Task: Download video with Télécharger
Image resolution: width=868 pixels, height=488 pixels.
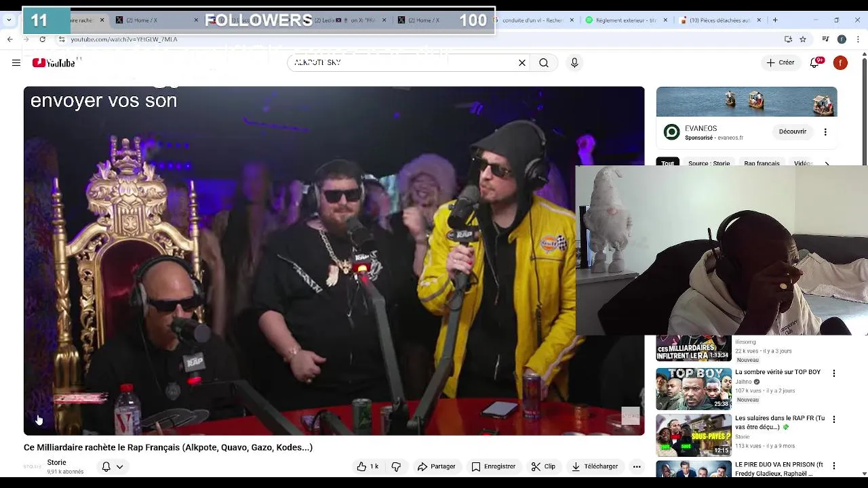Action: 595,466
